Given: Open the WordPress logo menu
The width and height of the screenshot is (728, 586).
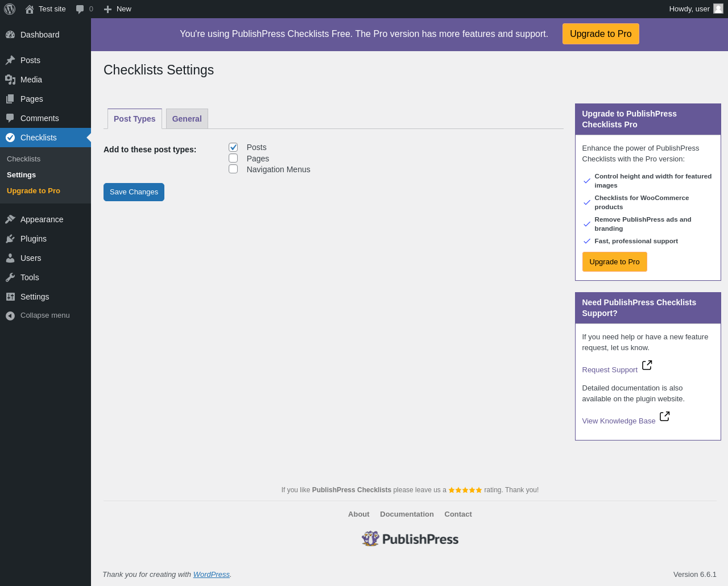Looking at the screenshot, I should coord(10,9).
